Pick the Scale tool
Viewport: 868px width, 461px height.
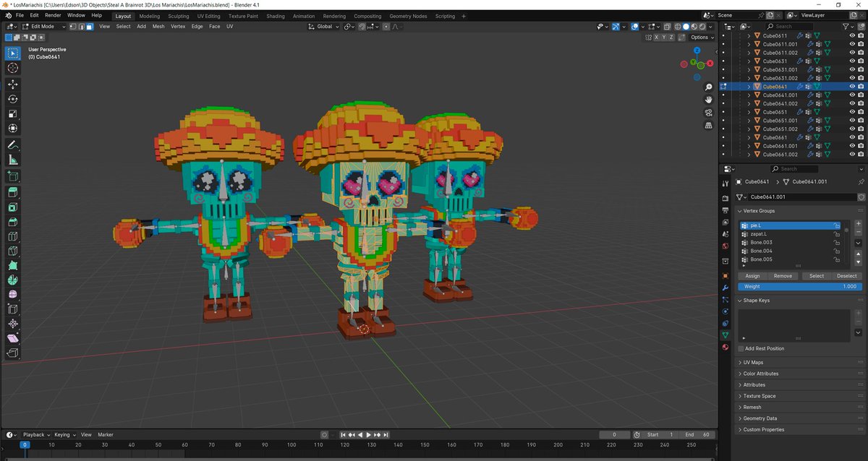pyautogui.click(x=13, y=113)
